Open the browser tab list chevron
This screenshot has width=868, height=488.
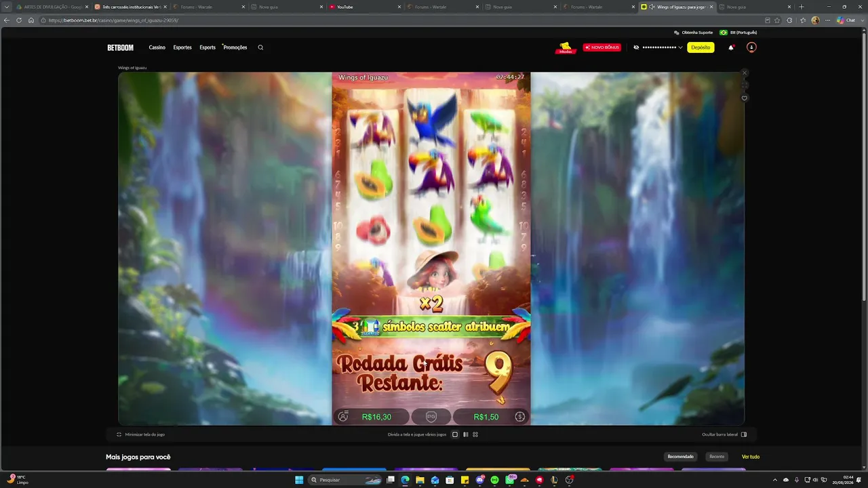point(7,7)
